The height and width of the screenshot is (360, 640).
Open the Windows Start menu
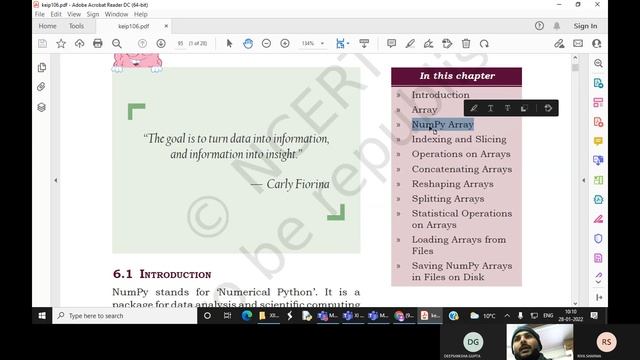click(42, 316)
